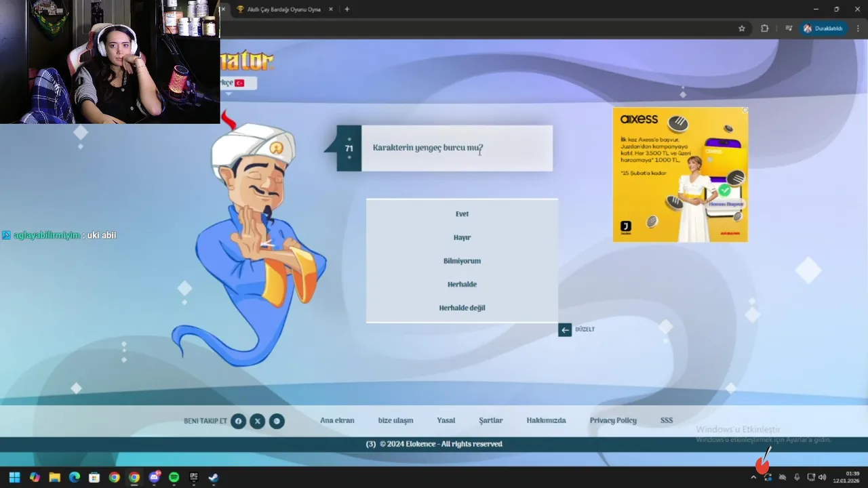Screen dimensions: 868x488
Task: Go to the Ana ekran footer link
Action: pos(337,420)
